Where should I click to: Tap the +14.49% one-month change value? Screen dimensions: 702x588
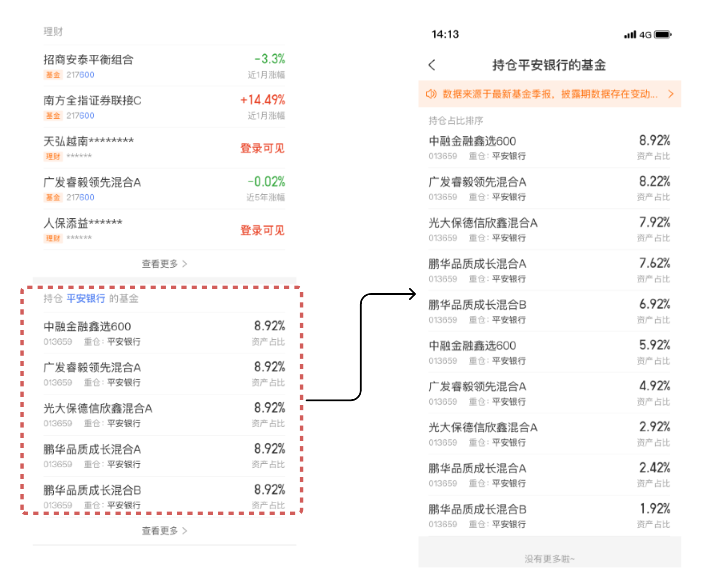[x=262, y=100]
